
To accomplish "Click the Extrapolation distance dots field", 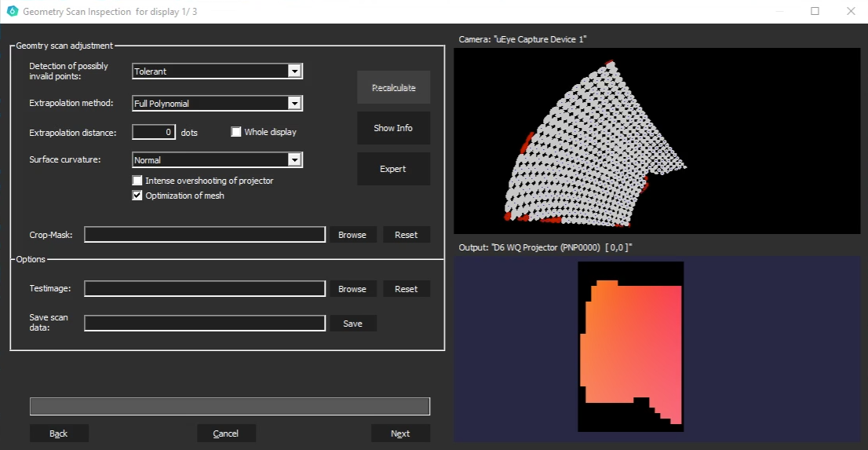I will (154, 132).
